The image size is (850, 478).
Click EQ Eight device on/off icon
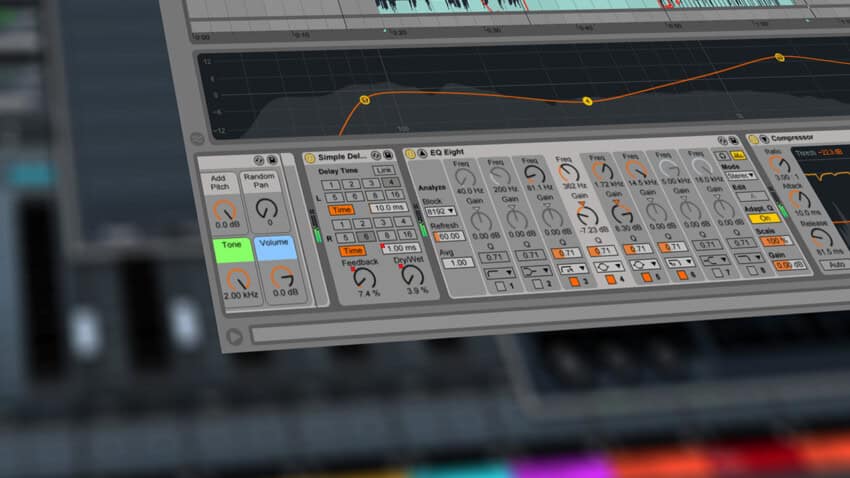[x=410, y=154]
